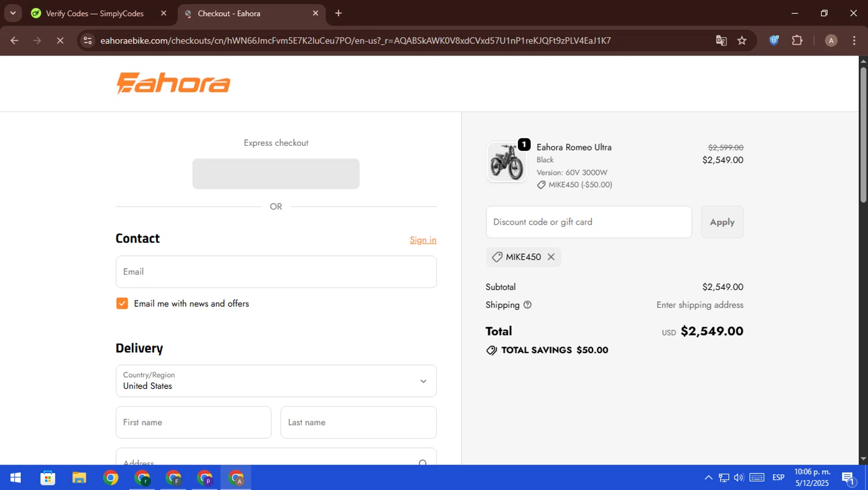View site information icon in address bar
This screenshot has height=490, width=868.
[x=87, y=40]
